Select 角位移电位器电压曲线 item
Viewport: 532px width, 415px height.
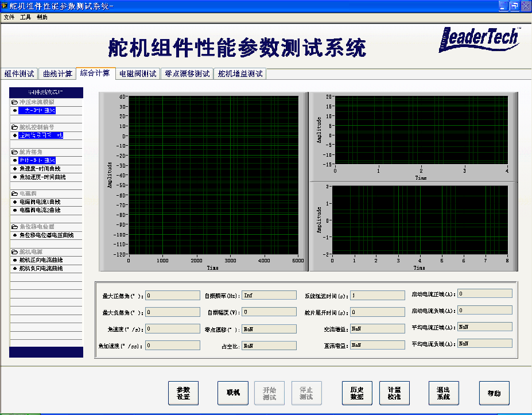point(46,235)
